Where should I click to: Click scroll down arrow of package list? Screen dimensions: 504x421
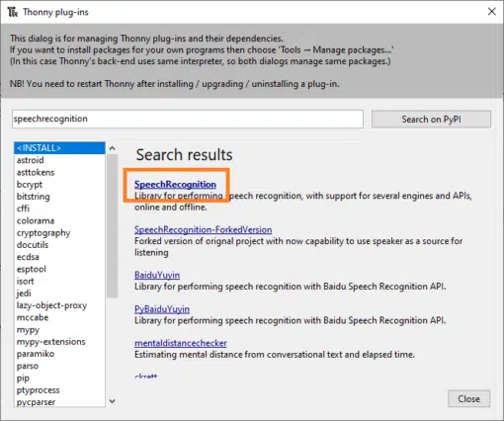113,401
